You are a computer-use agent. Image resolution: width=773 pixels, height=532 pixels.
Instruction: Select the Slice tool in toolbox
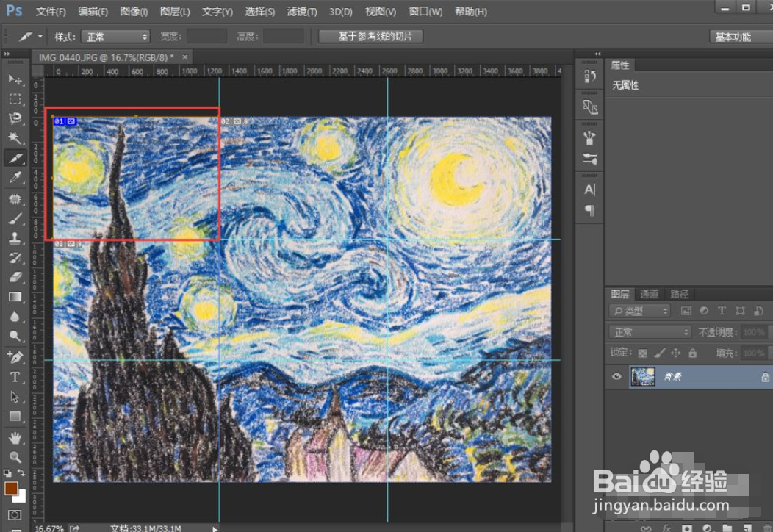(x=15, y=158)
